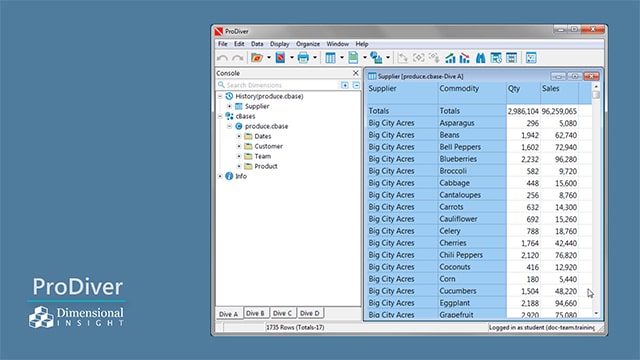
Task: Click the sort ascending bars icon
Action: (x=450, y=58)
